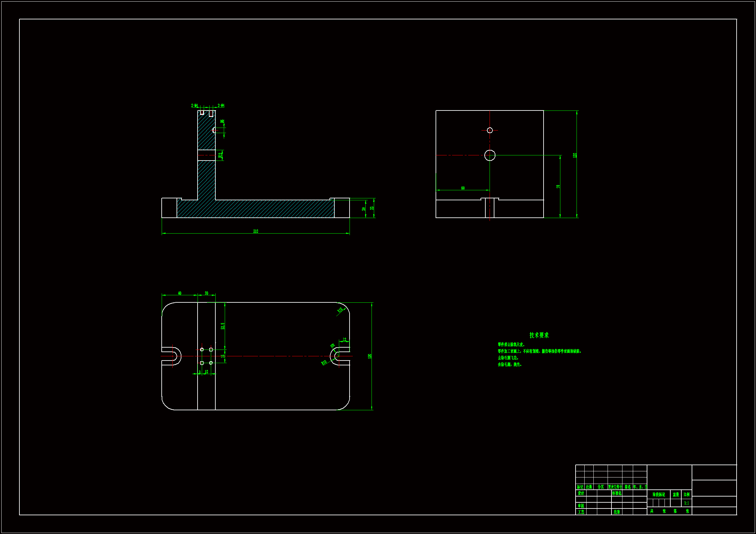Select the R10 slot radius dimension
Viewport: 756px width, 534px height.
click(x=324, y=362)
